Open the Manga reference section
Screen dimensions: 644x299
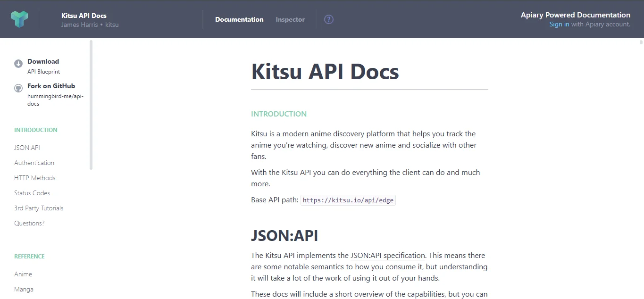click(24, 289)
